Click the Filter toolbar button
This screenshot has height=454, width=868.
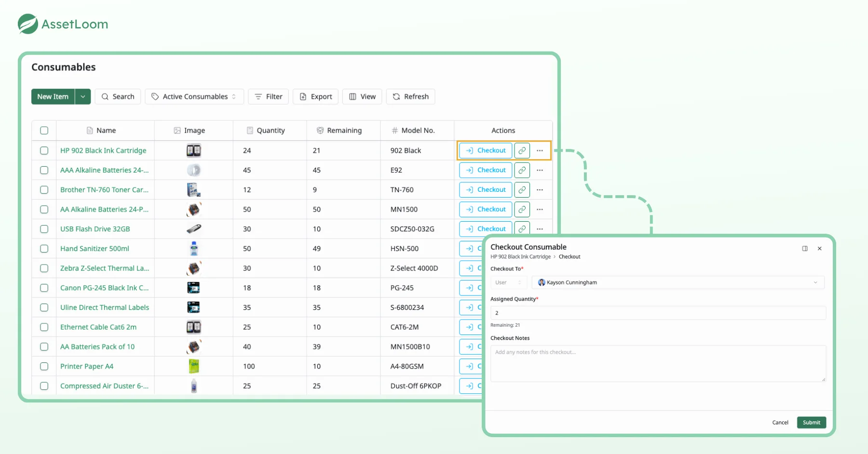click(269, 96)
